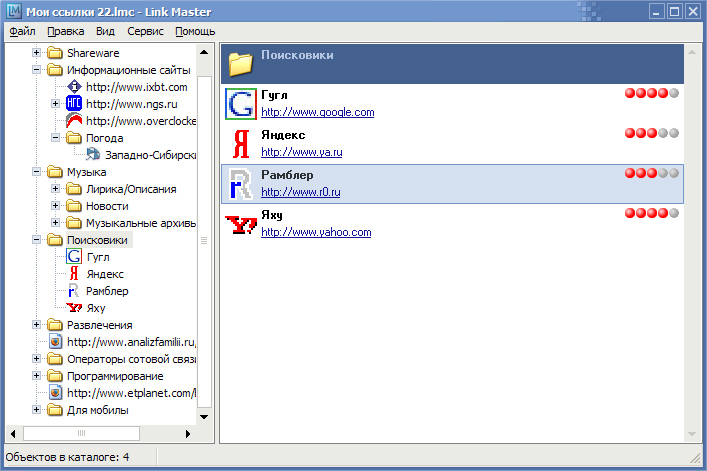The width and height of the screenshot is (707, 471).
Task: Click the large Rambler R icon in list
Action: click(240, 184)
